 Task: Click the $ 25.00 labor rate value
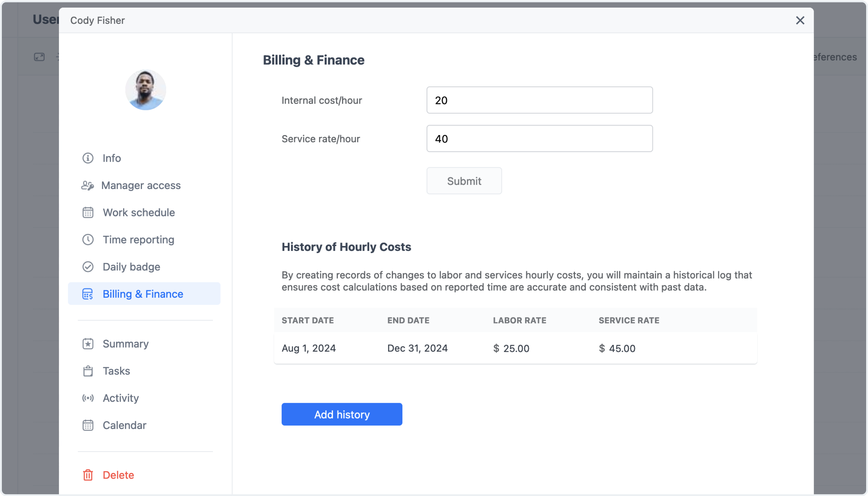tap(511, 348)
